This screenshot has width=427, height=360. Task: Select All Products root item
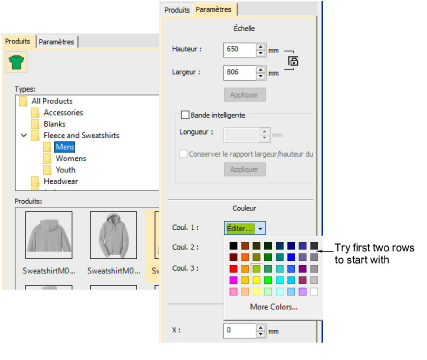click(x=52, y=101)
